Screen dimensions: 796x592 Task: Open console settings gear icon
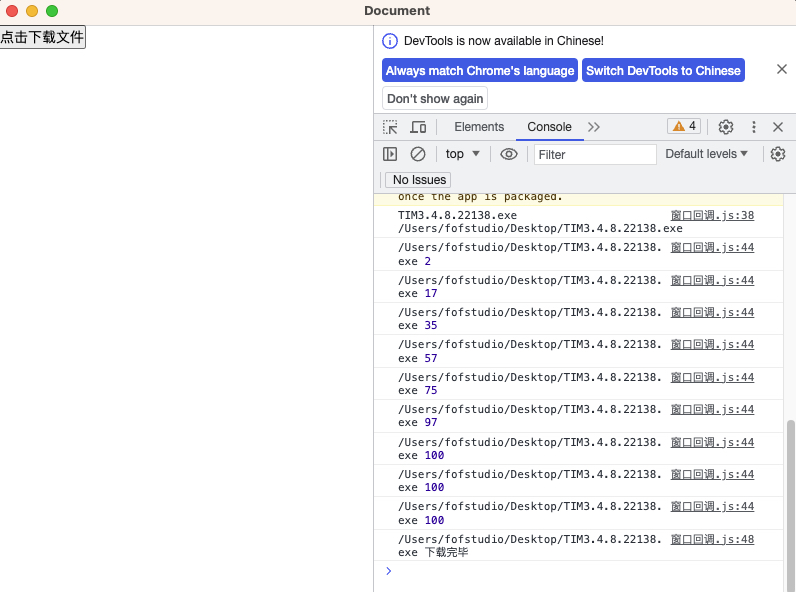coord(778,154)
